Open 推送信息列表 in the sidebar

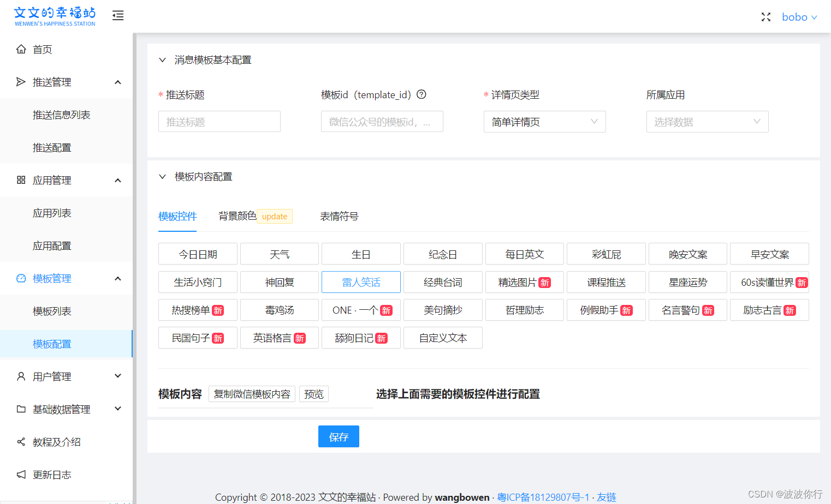(x=66, y=115)
